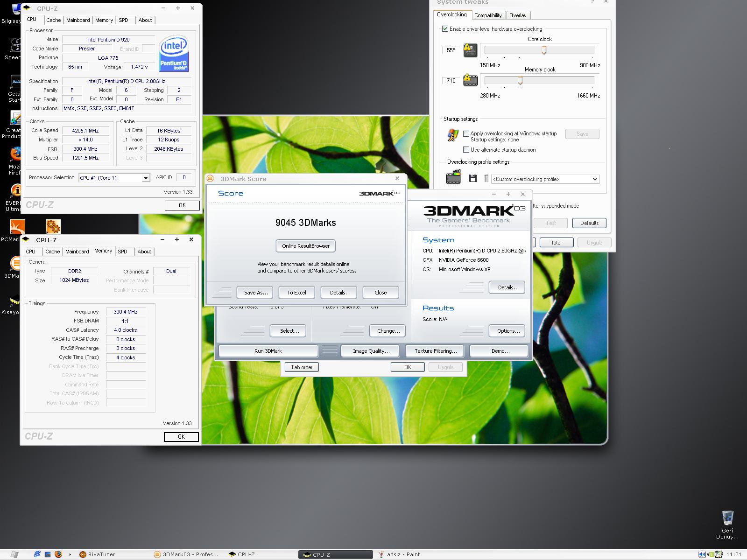
Task: Click İptal button in System tweaks
Action: coord(557,243)
